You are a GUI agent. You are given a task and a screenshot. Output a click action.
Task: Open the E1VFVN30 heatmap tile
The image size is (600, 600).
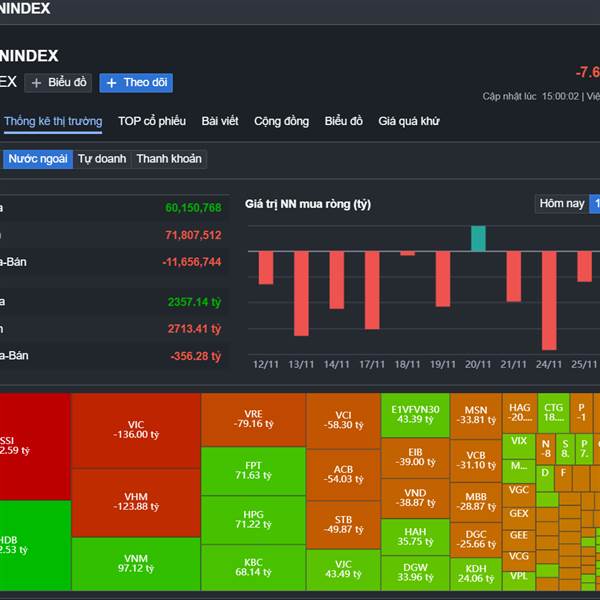pos(415,414)
